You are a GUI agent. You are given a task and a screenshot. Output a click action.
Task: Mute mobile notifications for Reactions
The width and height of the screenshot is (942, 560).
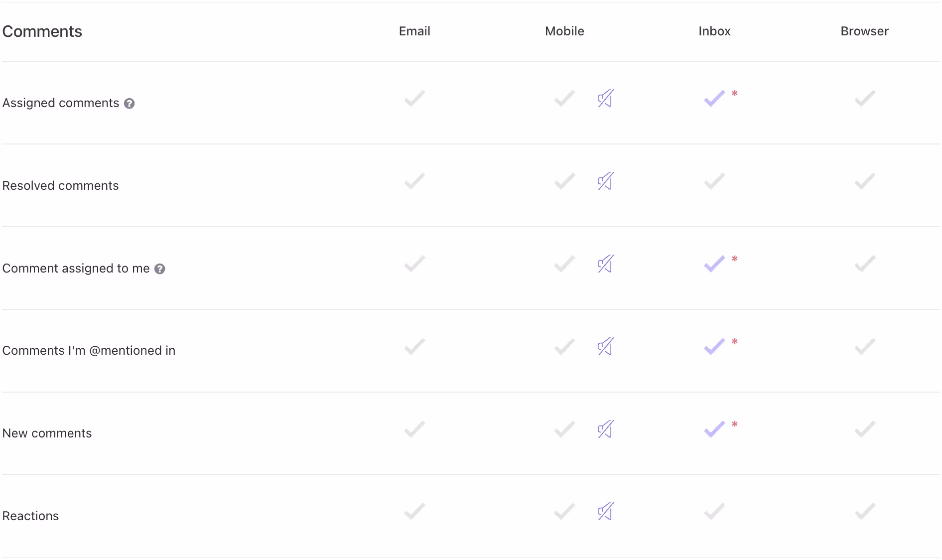coord(605,512)
